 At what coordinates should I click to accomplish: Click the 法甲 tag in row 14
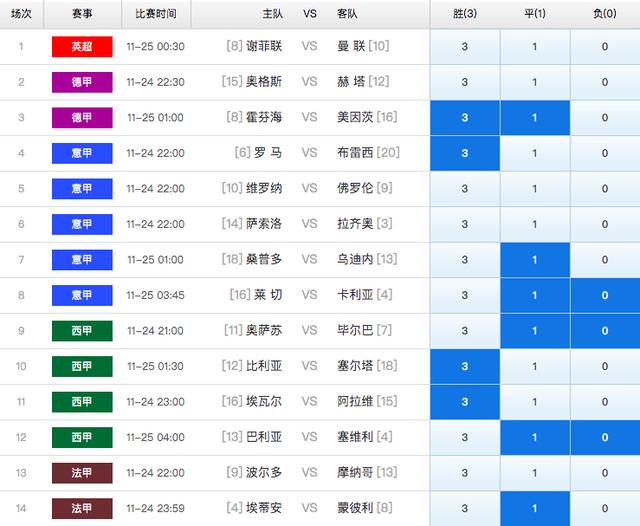[82, 508]
